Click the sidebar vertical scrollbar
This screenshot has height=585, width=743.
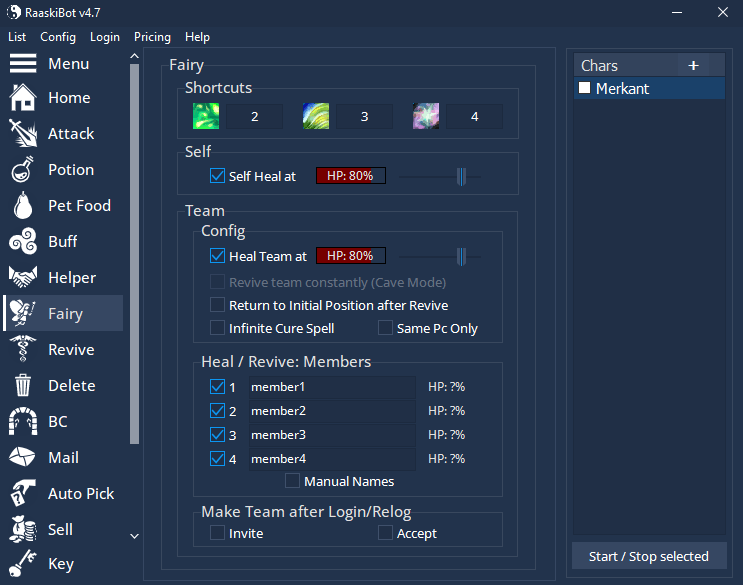pos(135,254)
